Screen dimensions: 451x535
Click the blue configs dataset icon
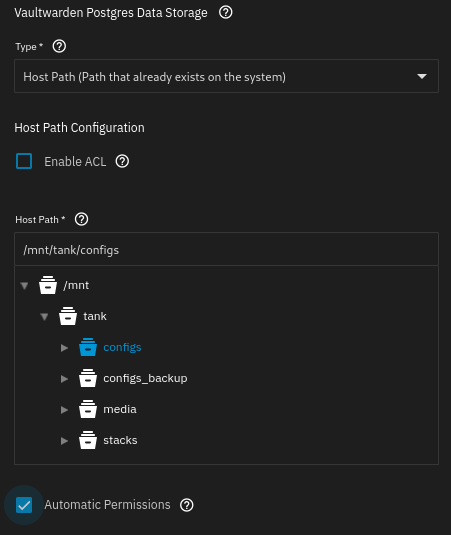point(88,347)
